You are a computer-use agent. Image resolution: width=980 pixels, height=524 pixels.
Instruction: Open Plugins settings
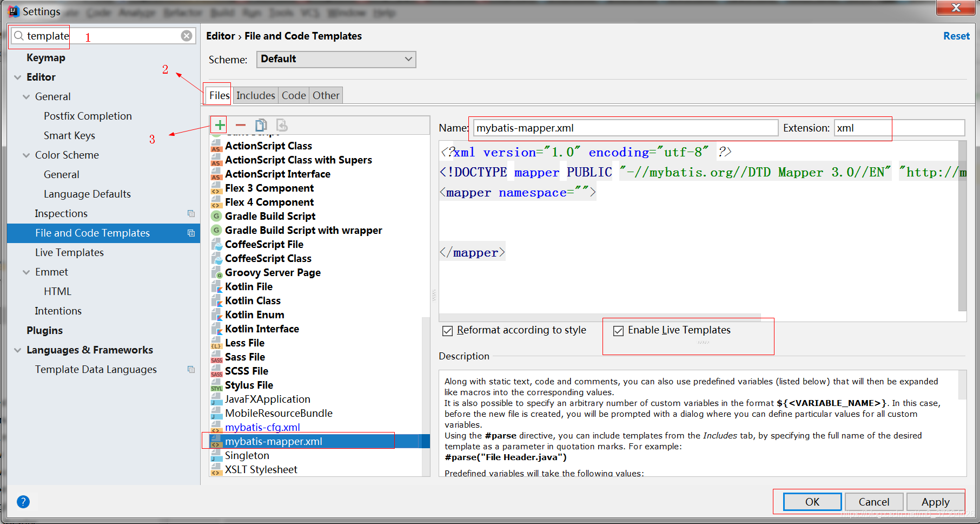click(x=45, y=330)
